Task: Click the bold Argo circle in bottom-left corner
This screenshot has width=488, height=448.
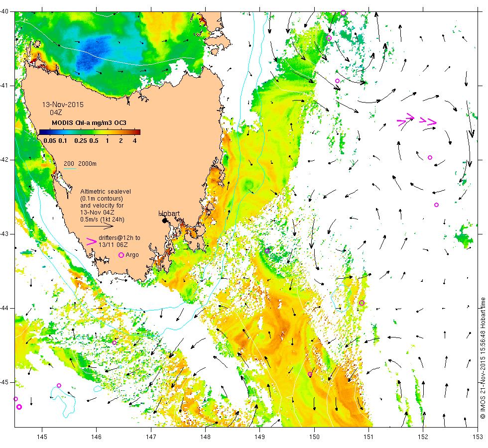Action: tap(19, 407)
